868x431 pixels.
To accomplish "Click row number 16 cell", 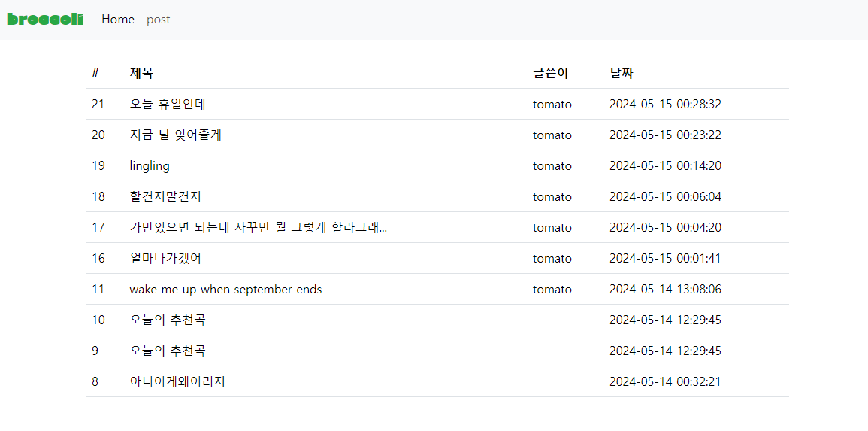I will [98, 259].
